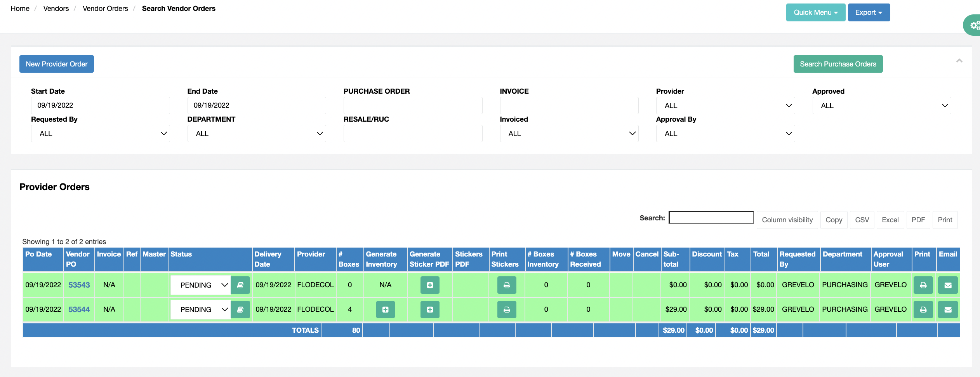This screenshot has width=980, height=377.
Task: Click the Print icon for PO 53543 row
Action: (x=923, y=285)
